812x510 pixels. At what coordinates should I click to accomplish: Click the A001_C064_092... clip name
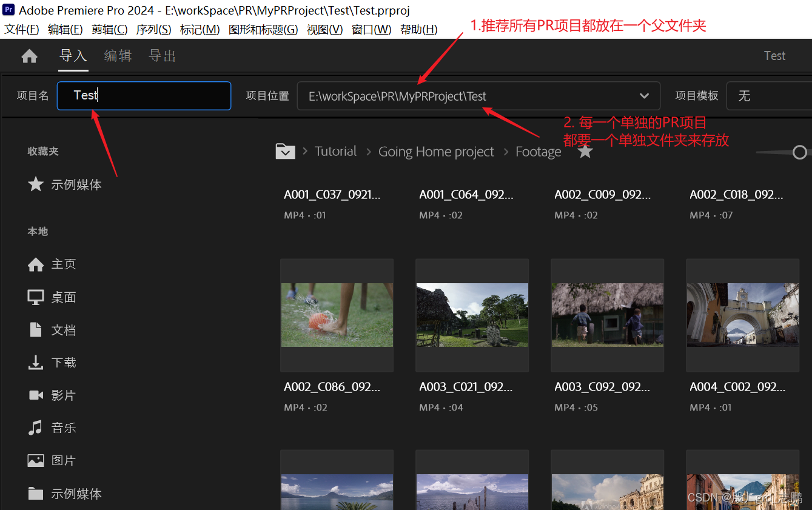pos(466,195)
